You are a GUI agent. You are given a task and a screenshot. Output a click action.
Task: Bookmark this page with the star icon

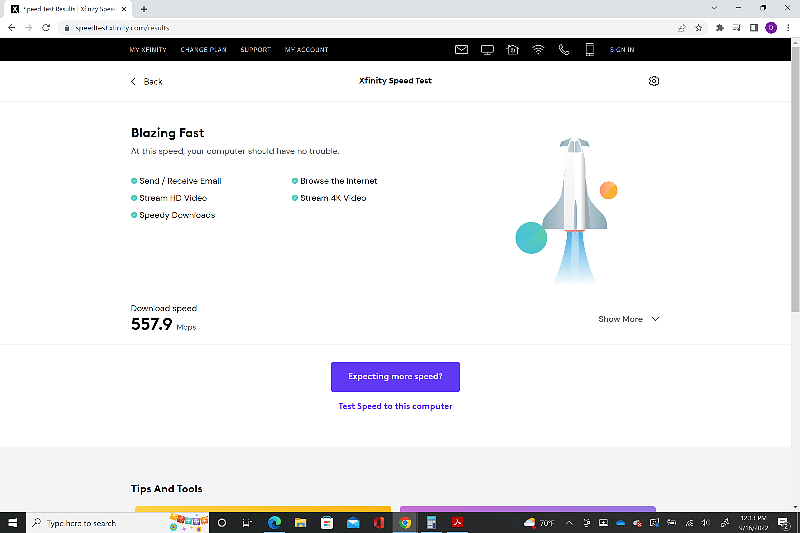coord(698,28)
